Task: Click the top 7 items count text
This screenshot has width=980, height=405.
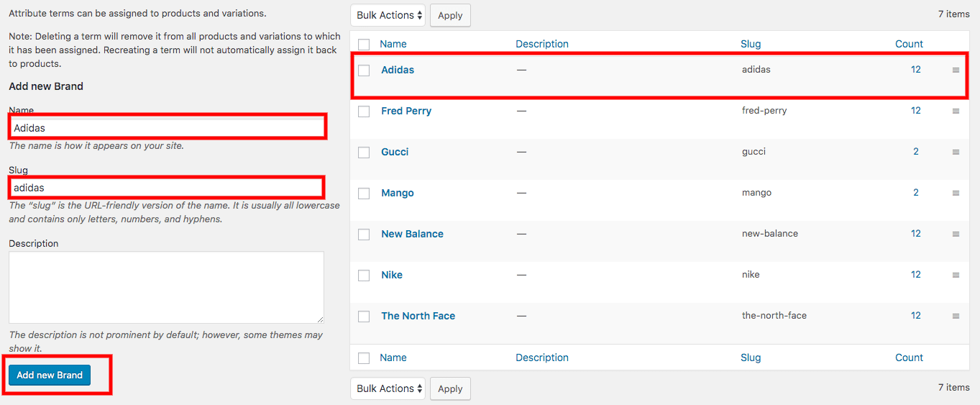Action: point(953,14)
